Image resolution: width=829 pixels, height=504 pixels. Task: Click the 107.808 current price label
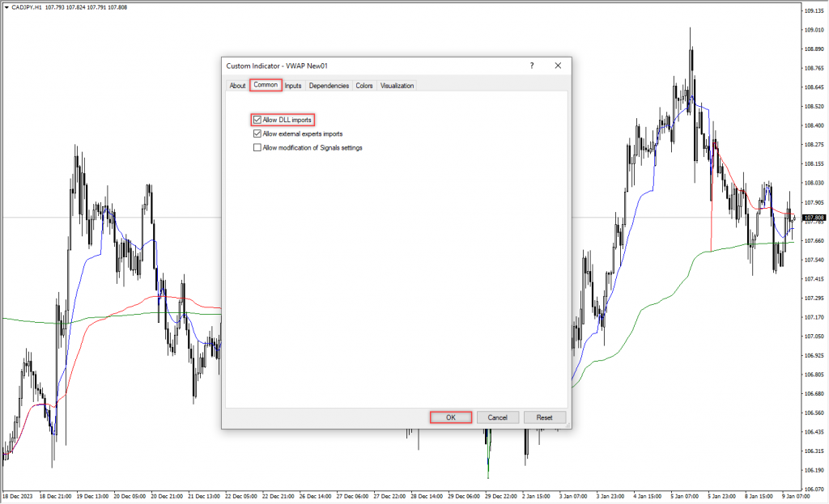click(814, 217)
